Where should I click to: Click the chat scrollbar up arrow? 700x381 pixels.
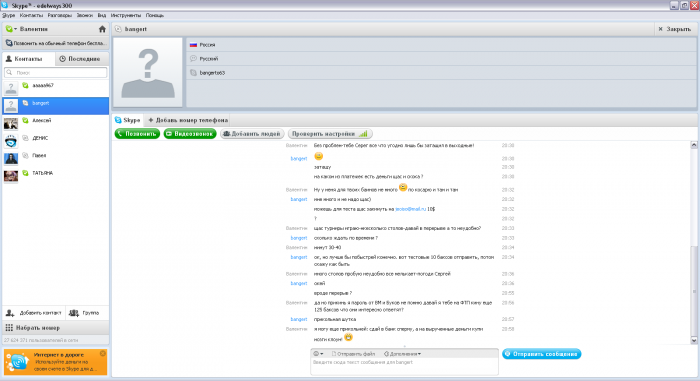(x=694, y=145)
